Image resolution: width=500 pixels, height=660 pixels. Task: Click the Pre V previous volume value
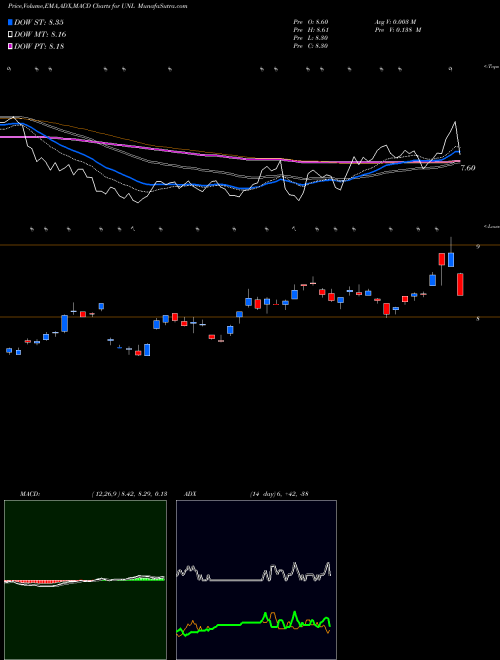pyautogui.click(x=397, y=30)
